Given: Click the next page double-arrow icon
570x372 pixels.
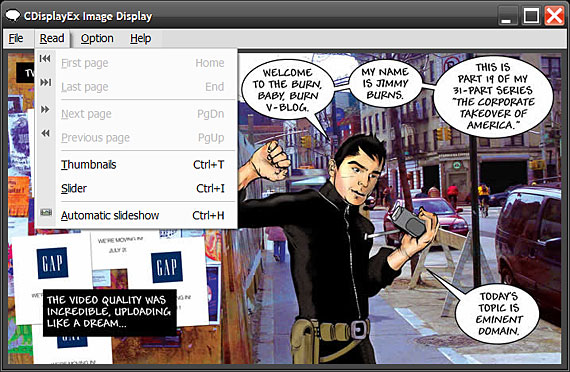Looking at the screenshot, I should tap(45, 109).
